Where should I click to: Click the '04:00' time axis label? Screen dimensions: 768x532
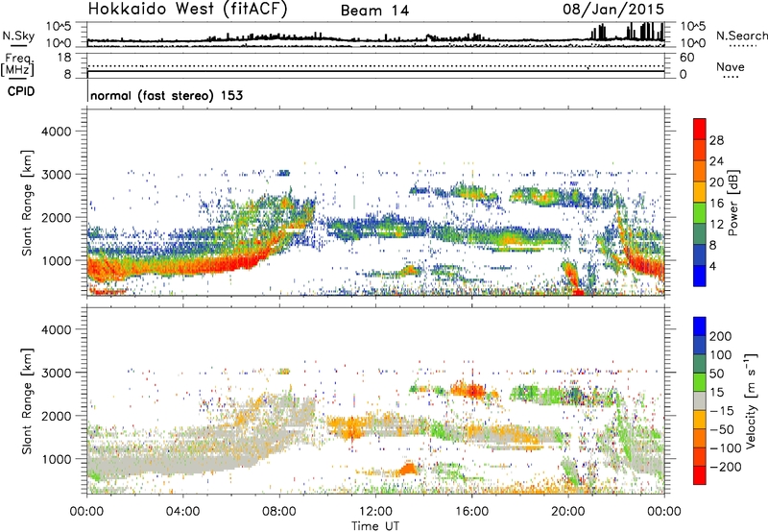[x=182, y=512]
